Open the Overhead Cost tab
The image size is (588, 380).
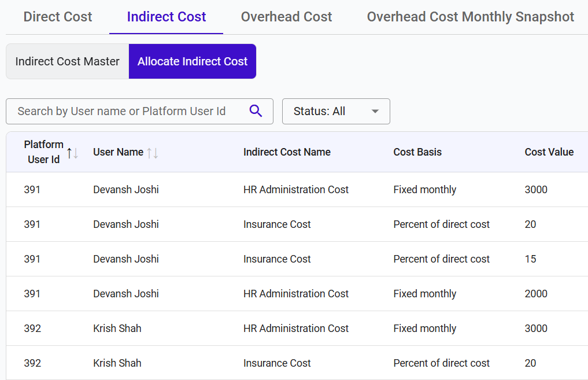point(287,17)
